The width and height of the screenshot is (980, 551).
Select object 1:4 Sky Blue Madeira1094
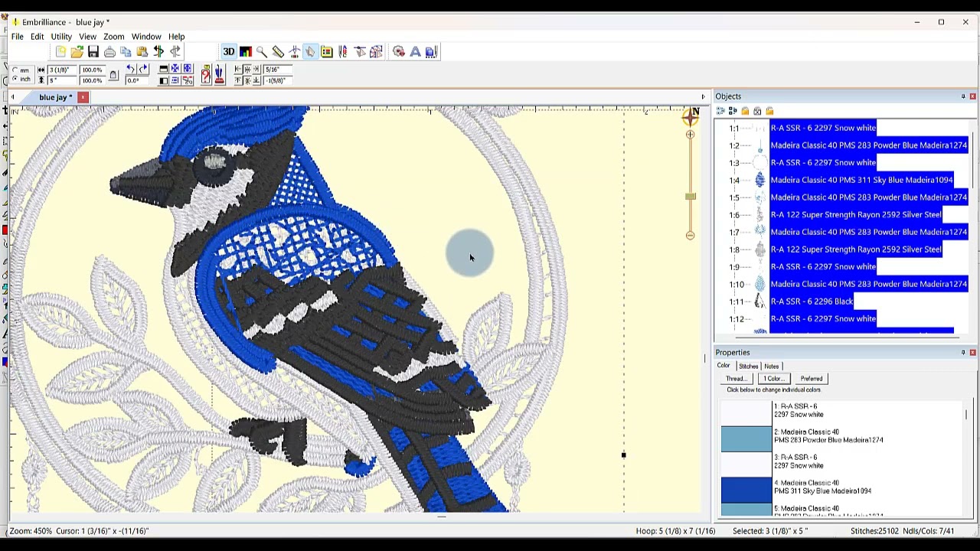coord(861,180)
